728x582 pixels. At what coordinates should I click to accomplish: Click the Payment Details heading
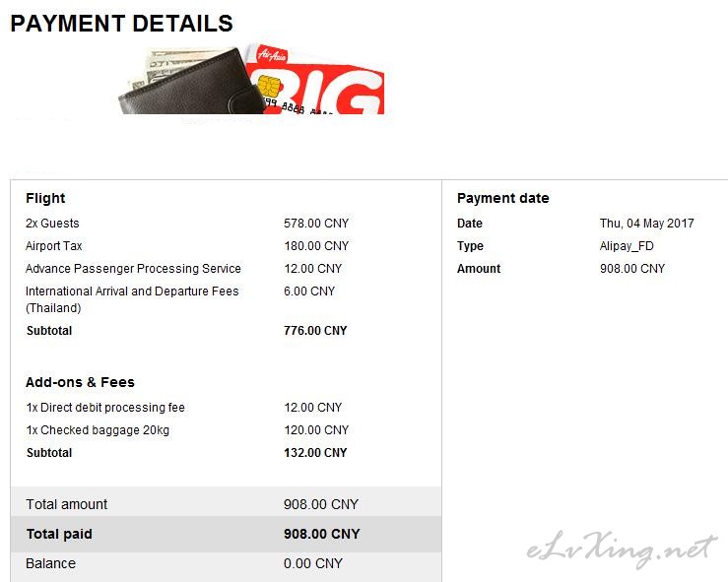121,23
